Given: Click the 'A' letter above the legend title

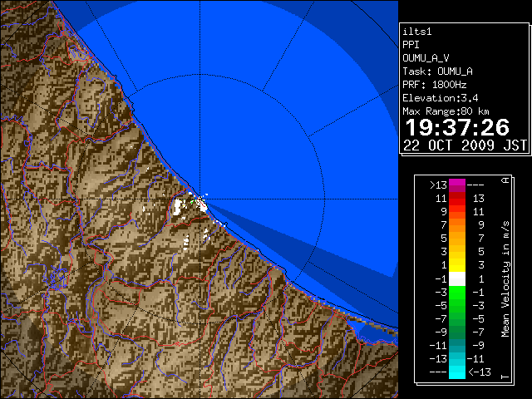Looking at the screenshot, I should [x=505, y=180].
